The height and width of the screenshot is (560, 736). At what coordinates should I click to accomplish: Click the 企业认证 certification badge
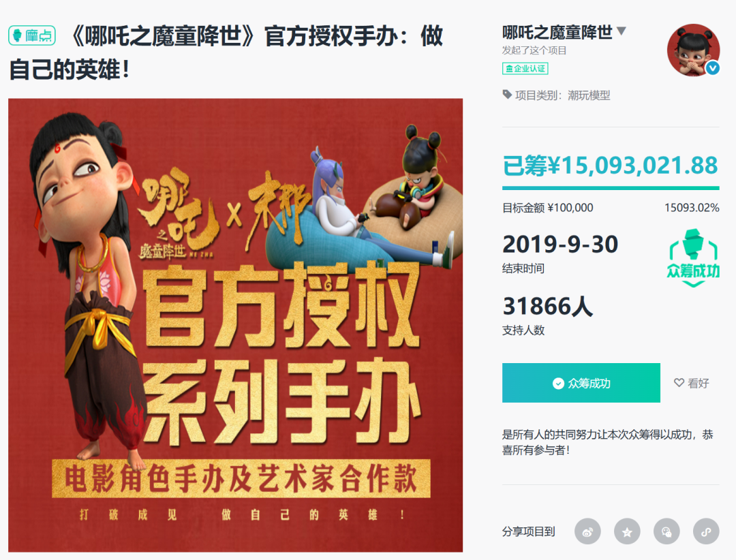pyautogui.click(x=525, y=69)
